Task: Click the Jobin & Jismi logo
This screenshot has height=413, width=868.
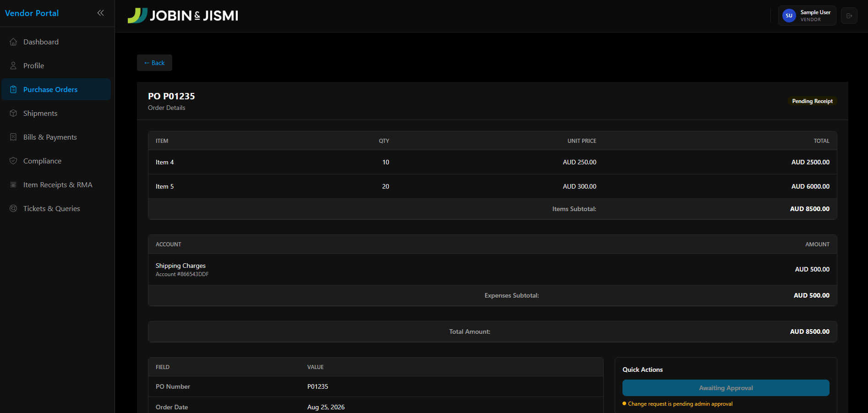Action: (x=183, y=16)
